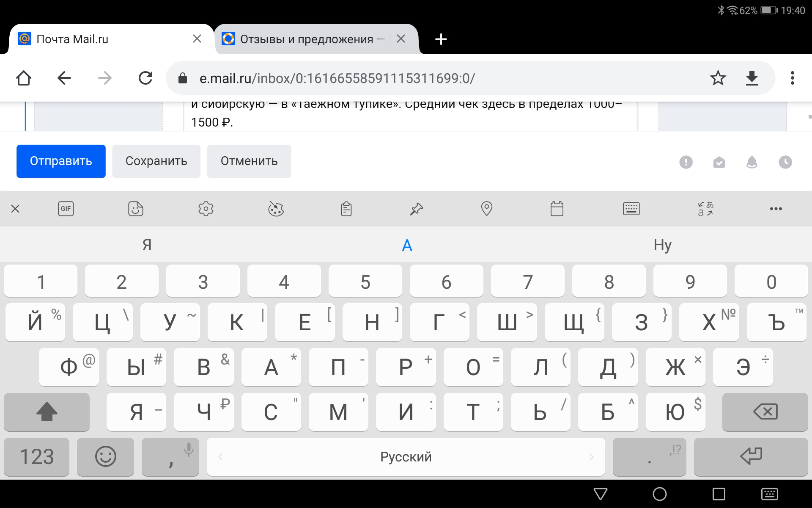
Task: Toggle Shift key on keyboard
Action: 47,411
